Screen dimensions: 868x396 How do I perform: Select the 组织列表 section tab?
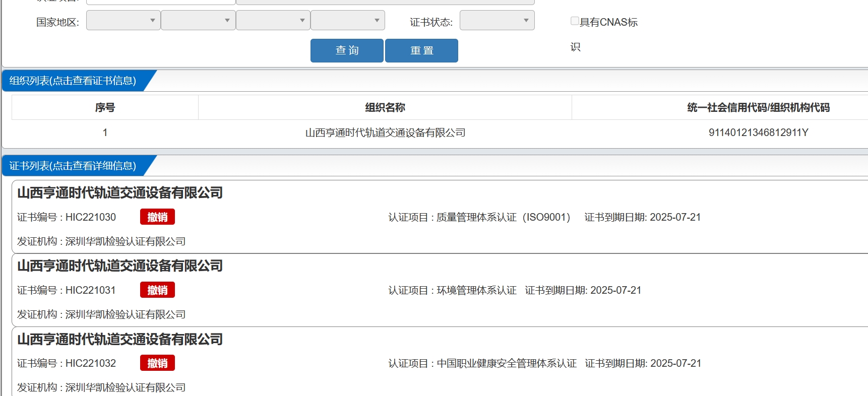(73, 81)
